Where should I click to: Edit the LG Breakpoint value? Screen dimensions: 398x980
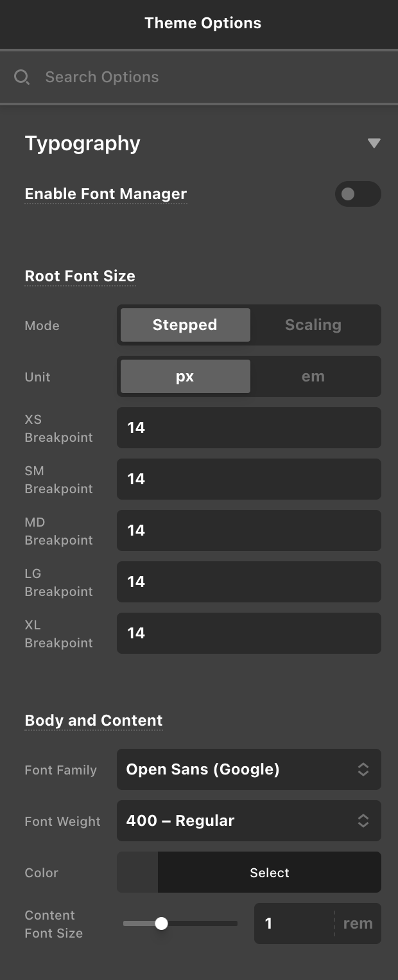tap(248, 582)
